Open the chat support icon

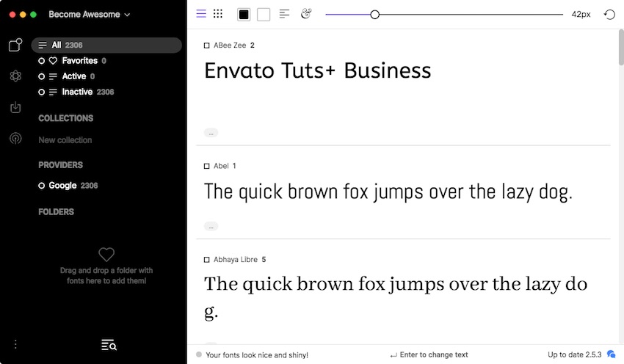coord(612,354)
